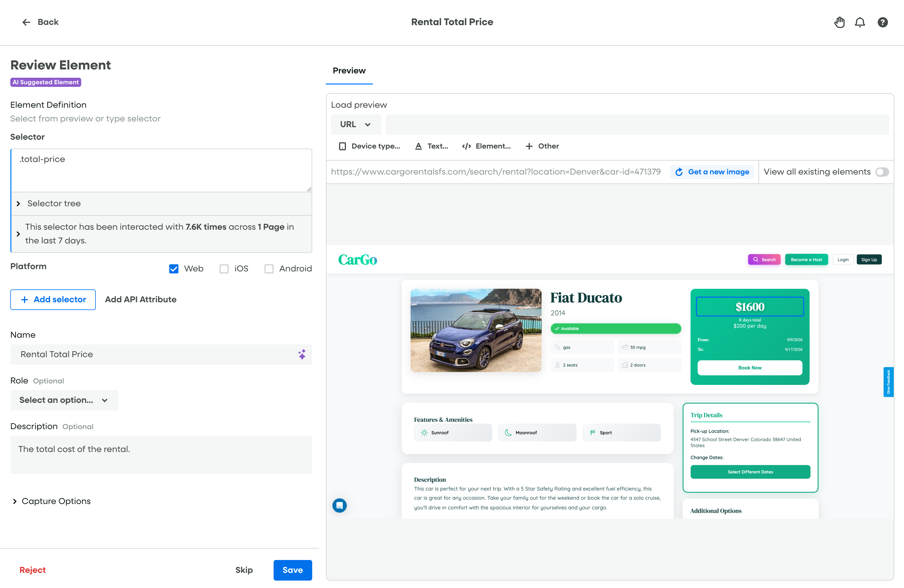Click the refresh icon beside Get a new image
Viewport: 904px width, 588px height.
[x=679, y=172]
